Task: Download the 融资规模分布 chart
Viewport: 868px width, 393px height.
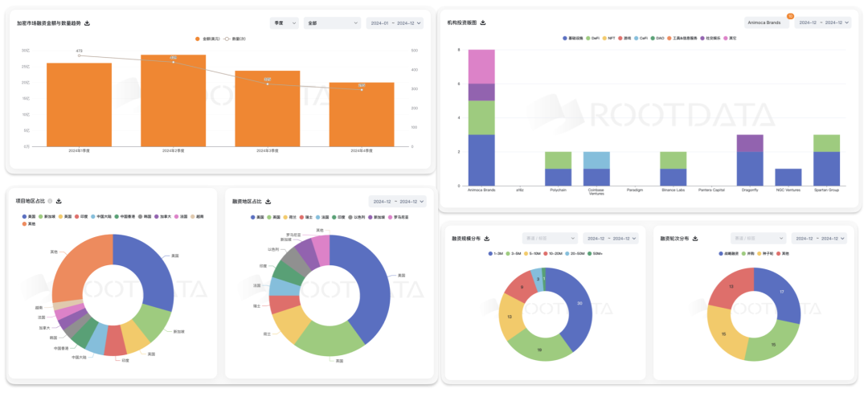Action: click(486, 239)
